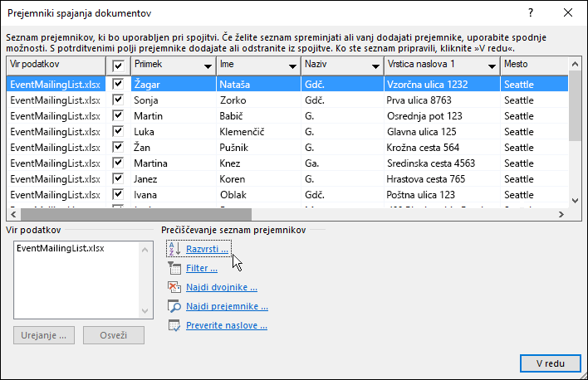Toggle the select-all checkbox in the header
This screenshot has height=380, width=588.
(x=118, y=66)
